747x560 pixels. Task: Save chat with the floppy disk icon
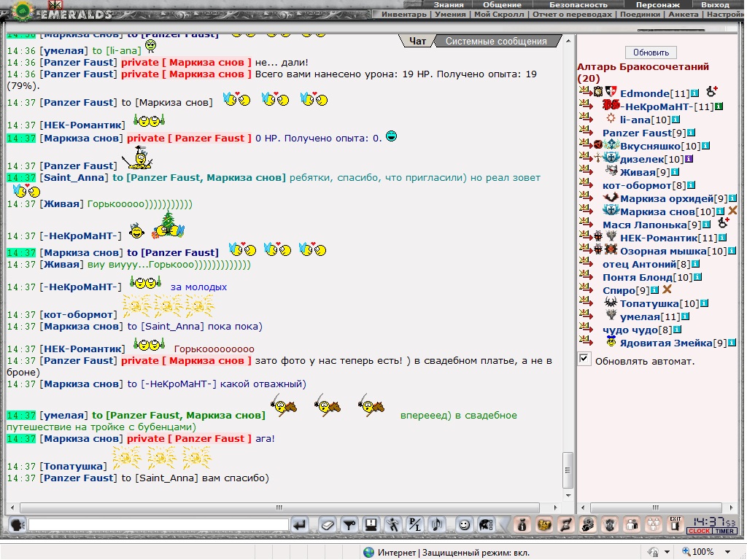coord(371,525)
